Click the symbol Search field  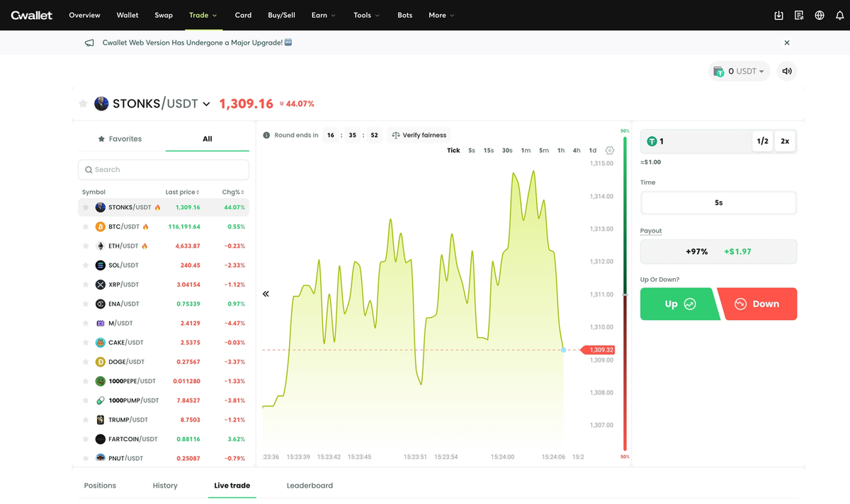point(163,170)
